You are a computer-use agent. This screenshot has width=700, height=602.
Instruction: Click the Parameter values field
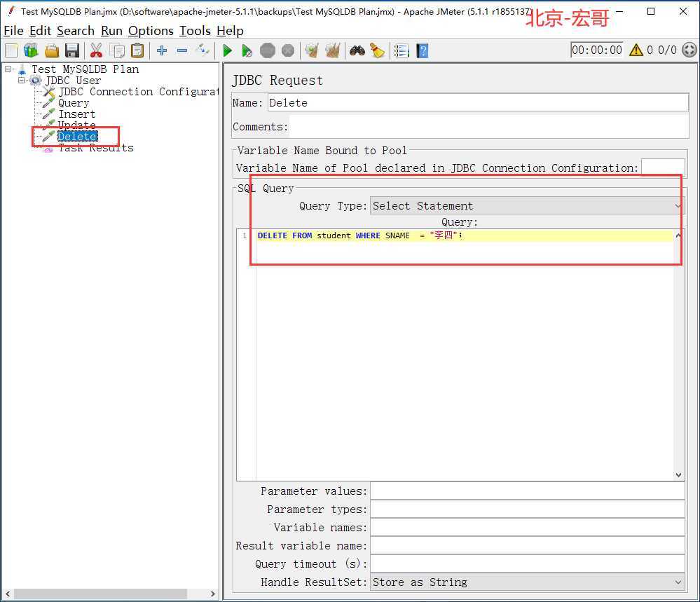(x=527, y=491)
